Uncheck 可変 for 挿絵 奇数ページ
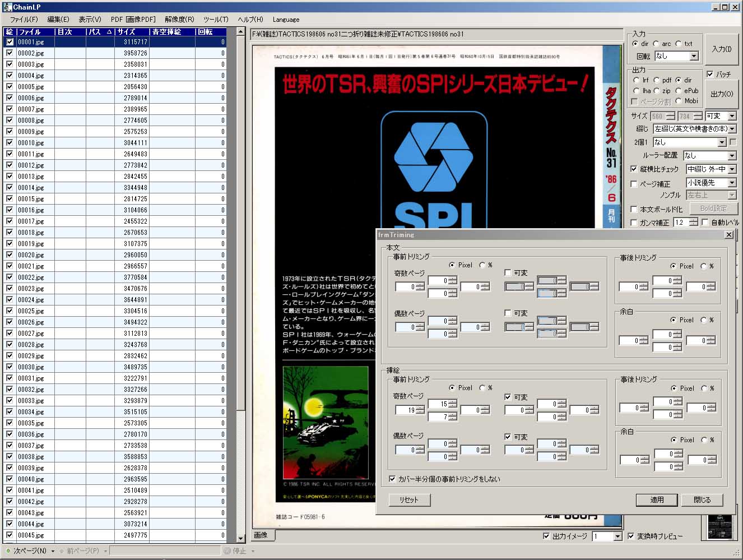Viewport: 743px width, 560px height. (508, 397)
